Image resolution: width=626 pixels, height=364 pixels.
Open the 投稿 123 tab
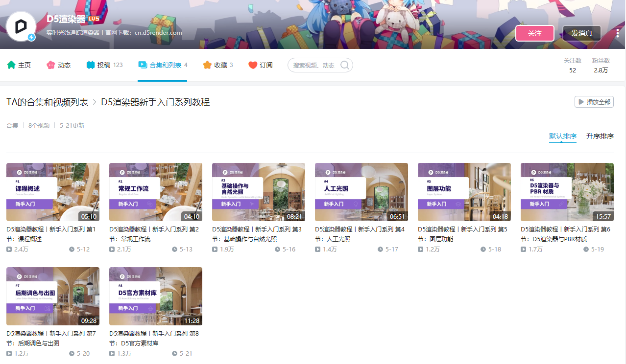(x=104, y=65)
